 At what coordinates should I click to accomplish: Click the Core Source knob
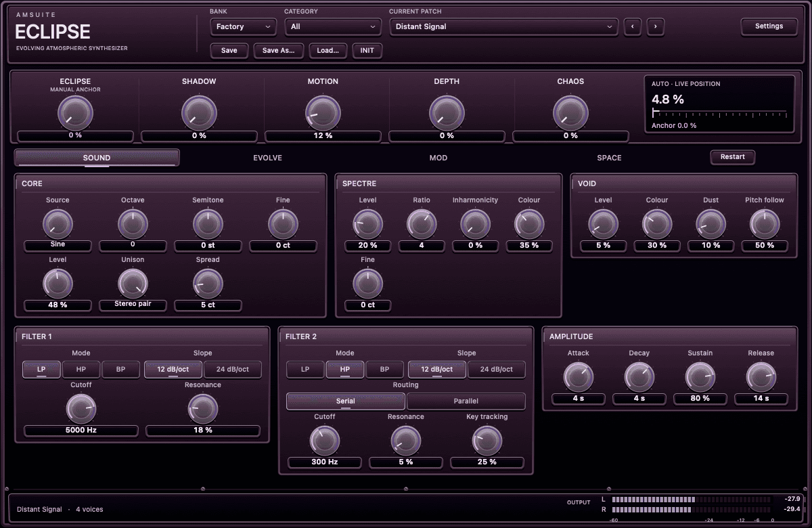[x=58, y=223]
